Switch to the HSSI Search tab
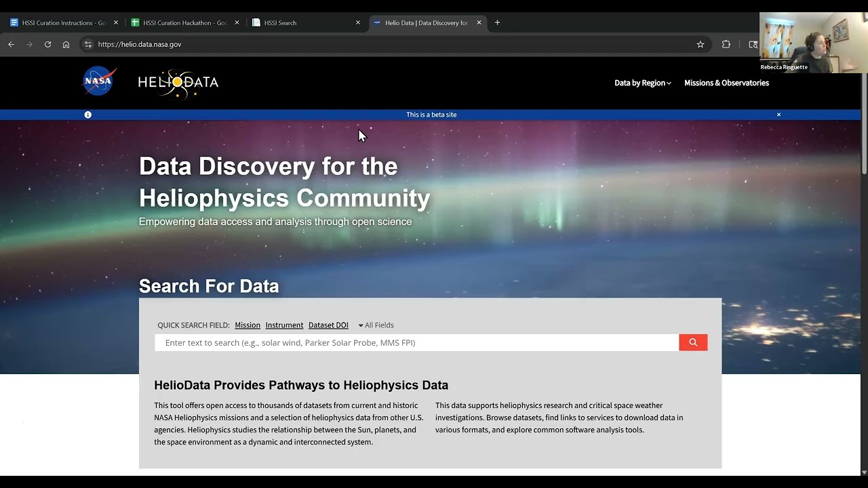The height and width of the screenshot is (488, 868). (307, 22)
